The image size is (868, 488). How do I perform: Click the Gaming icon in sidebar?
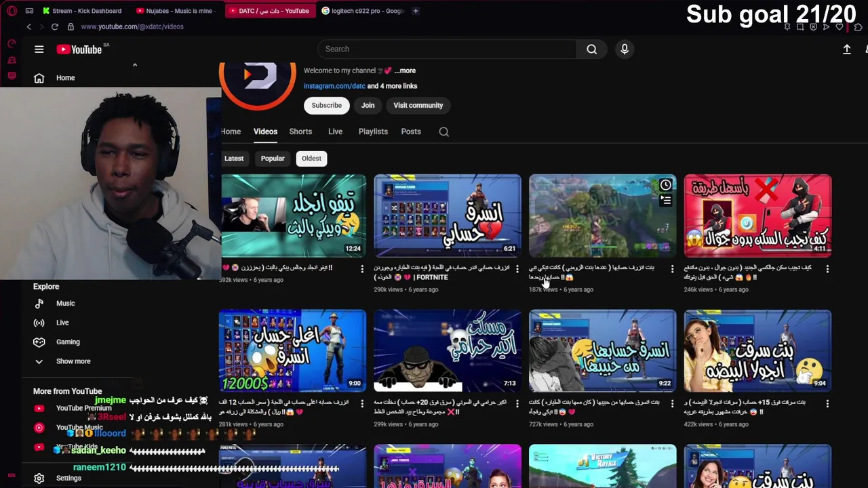39,342
